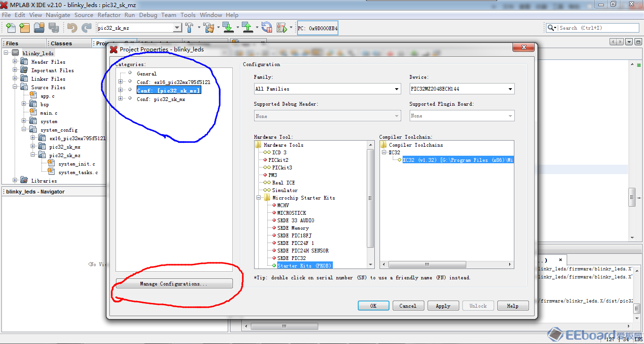Click the Build Project hammer icon
This screenshot has height=344, width=644.
point(189,28)
